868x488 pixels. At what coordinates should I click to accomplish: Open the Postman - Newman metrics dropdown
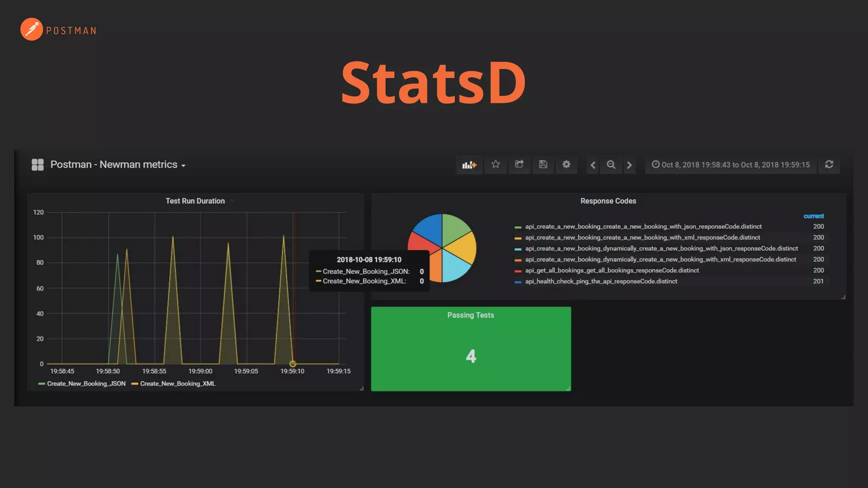tap(118, 165)
